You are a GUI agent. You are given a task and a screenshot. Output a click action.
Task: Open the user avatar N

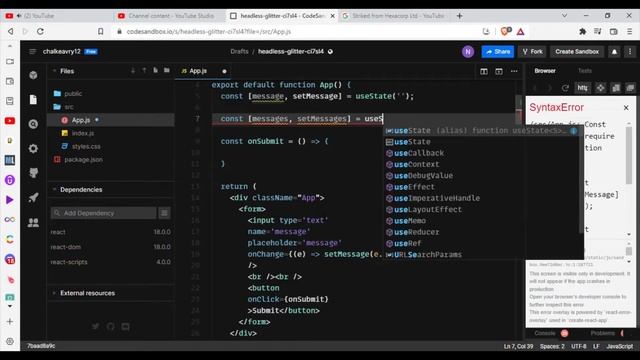(x=468, y=52)
